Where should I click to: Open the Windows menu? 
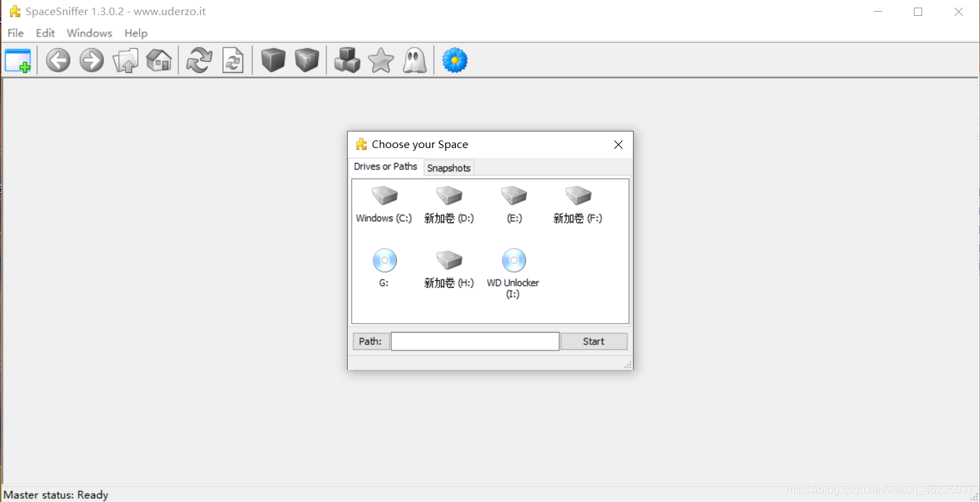coord(90,33)
